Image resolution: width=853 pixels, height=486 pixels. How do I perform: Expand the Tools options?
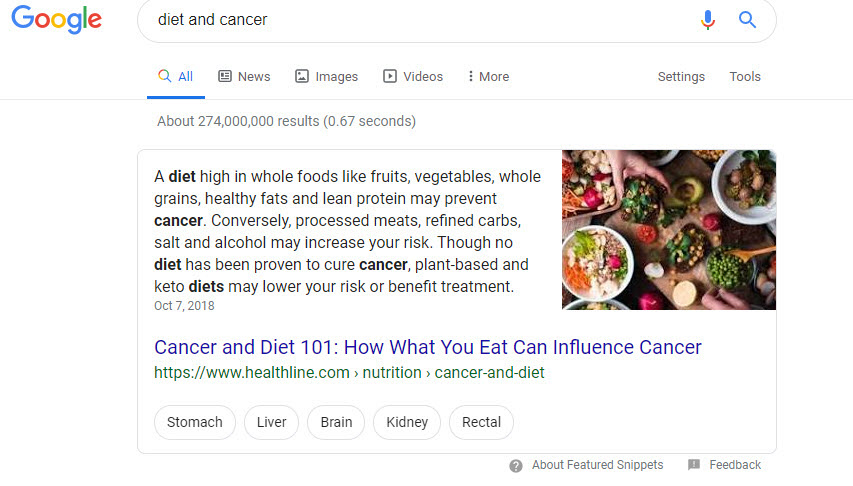pos(745,76)
